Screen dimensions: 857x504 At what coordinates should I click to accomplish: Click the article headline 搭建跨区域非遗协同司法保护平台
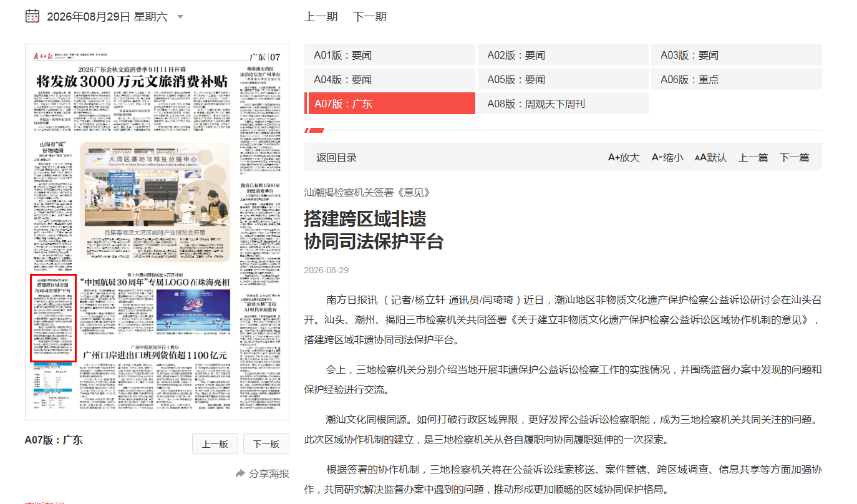coord(374,230)
